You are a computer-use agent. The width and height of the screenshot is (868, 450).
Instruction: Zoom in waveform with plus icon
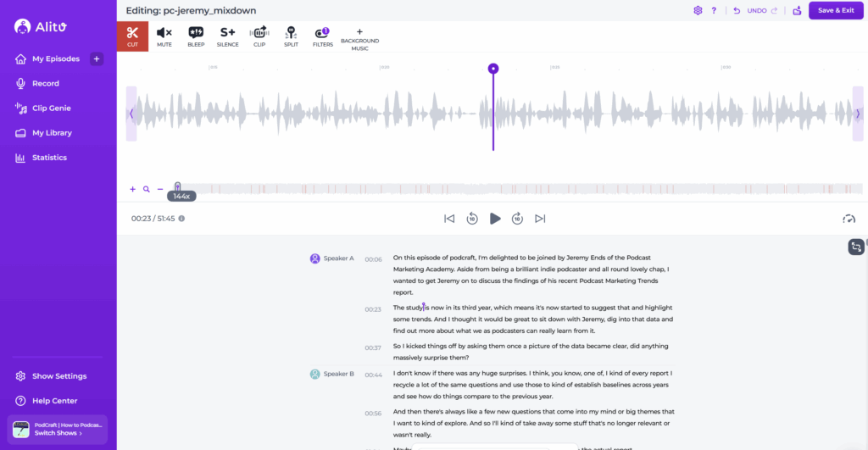[x=133, y=189]
